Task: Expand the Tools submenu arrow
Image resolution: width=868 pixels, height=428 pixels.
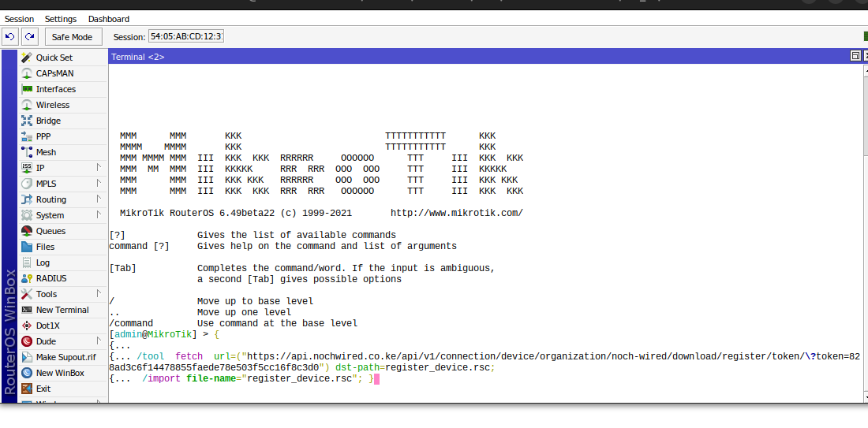Action: (x=99, y=294)
